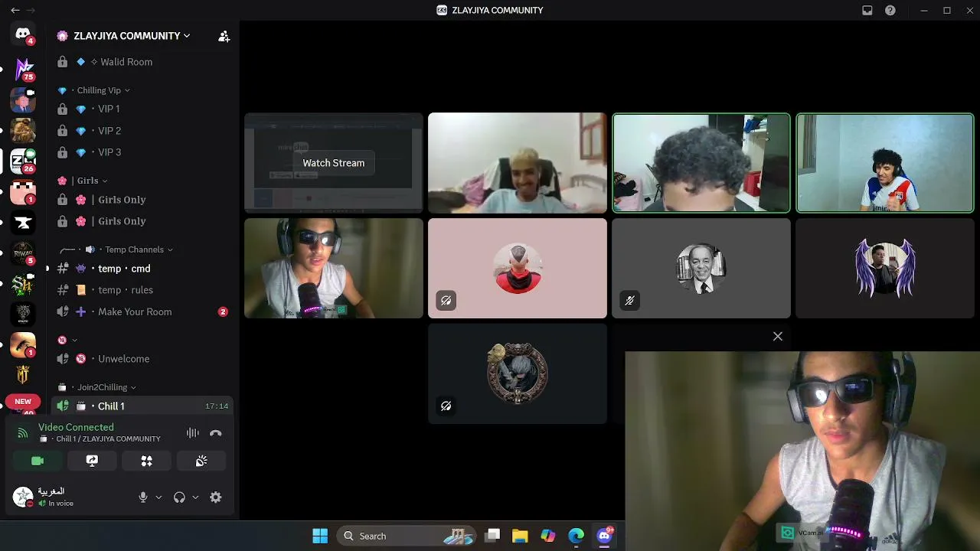Viewport: 980px width, 551px height.
Task: Share your screen
Action: click(92, 461)
